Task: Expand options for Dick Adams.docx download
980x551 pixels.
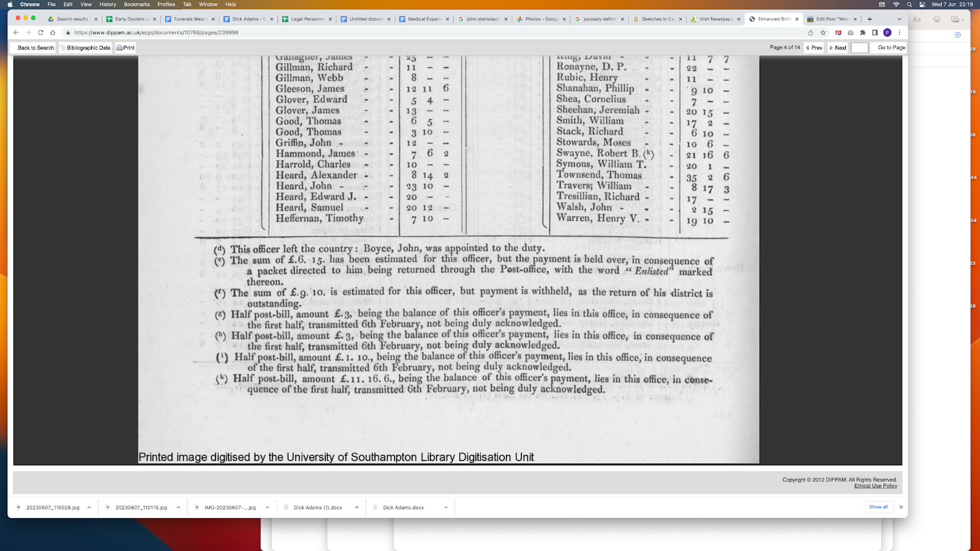Action: pos(446,508)
